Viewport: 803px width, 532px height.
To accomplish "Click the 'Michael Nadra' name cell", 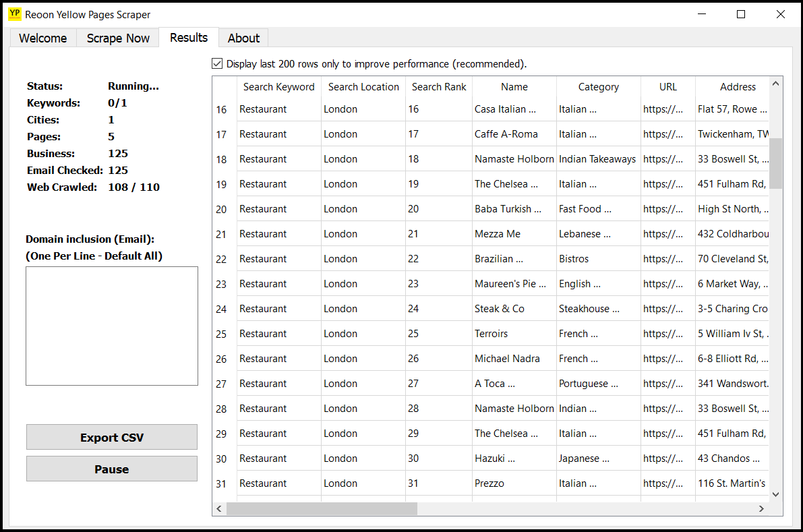I will (514, 359).
